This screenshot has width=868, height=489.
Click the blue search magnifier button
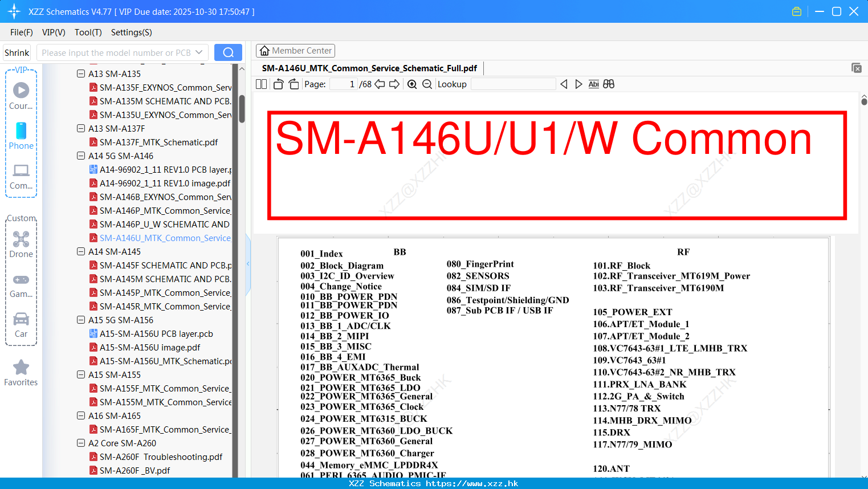[x=228, y=52]
